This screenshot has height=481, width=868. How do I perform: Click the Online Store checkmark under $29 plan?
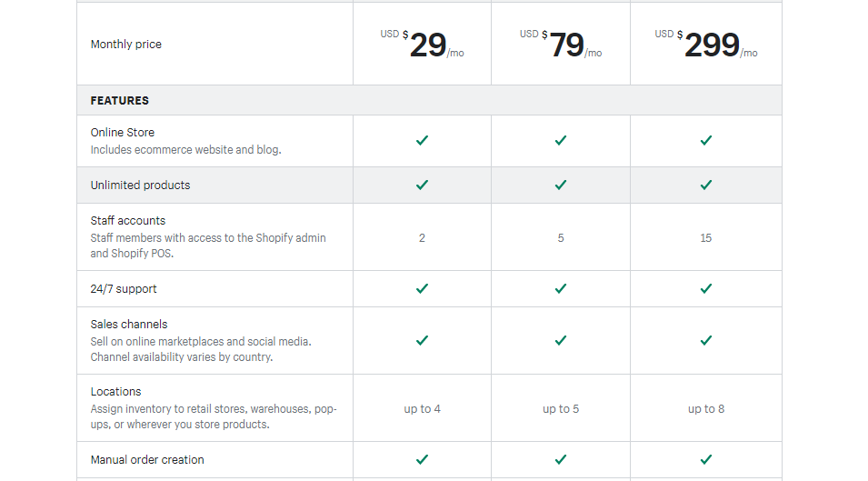click(422, 141)
